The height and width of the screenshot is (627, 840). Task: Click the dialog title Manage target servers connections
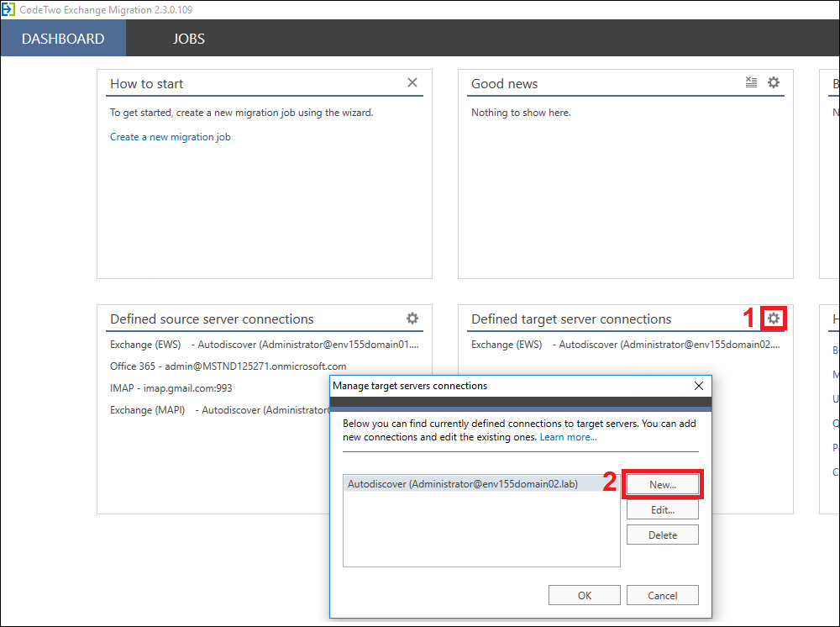[x=410, y=386]
